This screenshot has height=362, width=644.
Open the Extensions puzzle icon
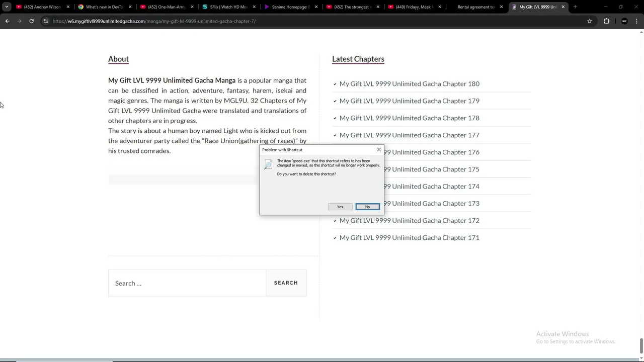[x=606, y=21]
